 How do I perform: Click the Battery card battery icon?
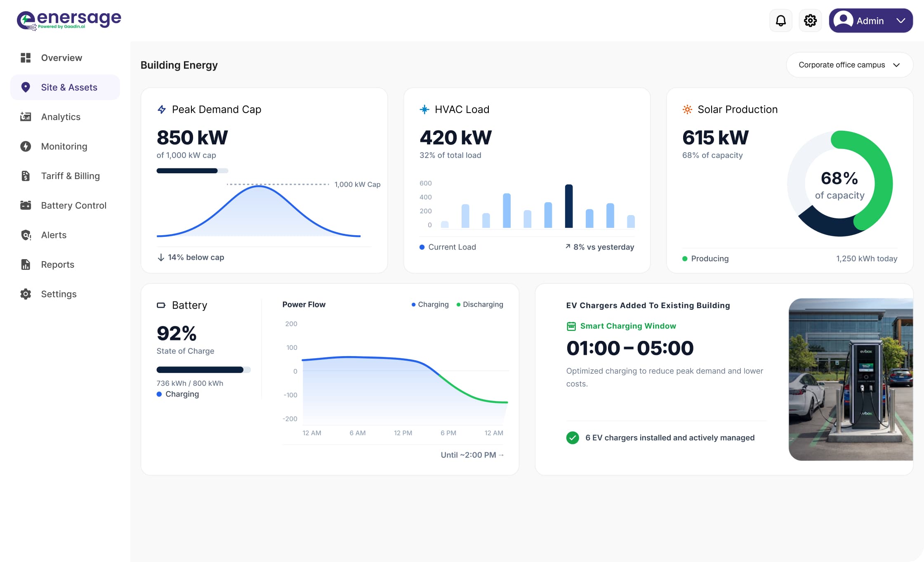tap(161, 305)
